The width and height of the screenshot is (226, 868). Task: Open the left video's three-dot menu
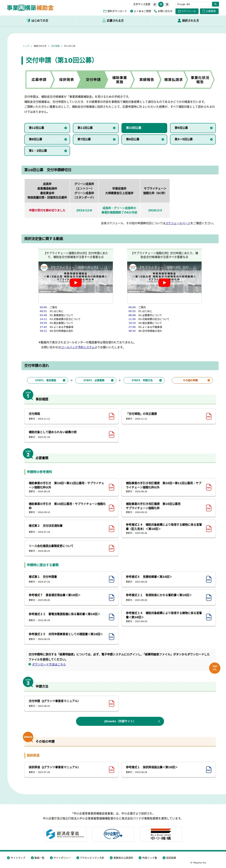pos(106,268)
